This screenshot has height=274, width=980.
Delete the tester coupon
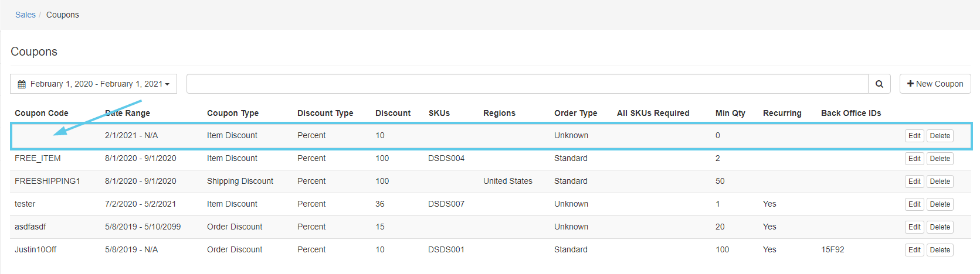(x=940, y=204)
